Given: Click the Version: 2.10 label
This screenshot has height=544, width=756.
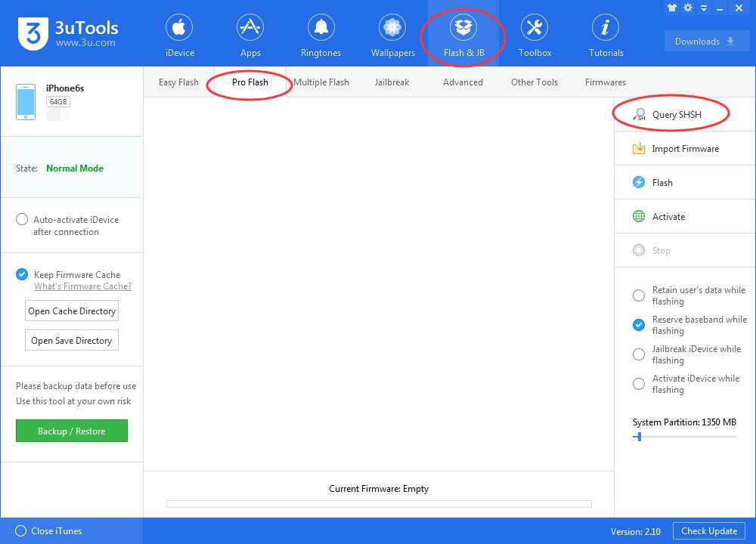Looking at the screenshot, I should point(636,531).
